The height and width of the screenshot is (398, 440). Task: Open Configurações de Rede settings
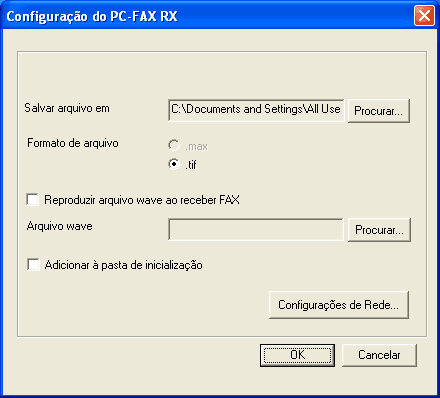point(339,305)
